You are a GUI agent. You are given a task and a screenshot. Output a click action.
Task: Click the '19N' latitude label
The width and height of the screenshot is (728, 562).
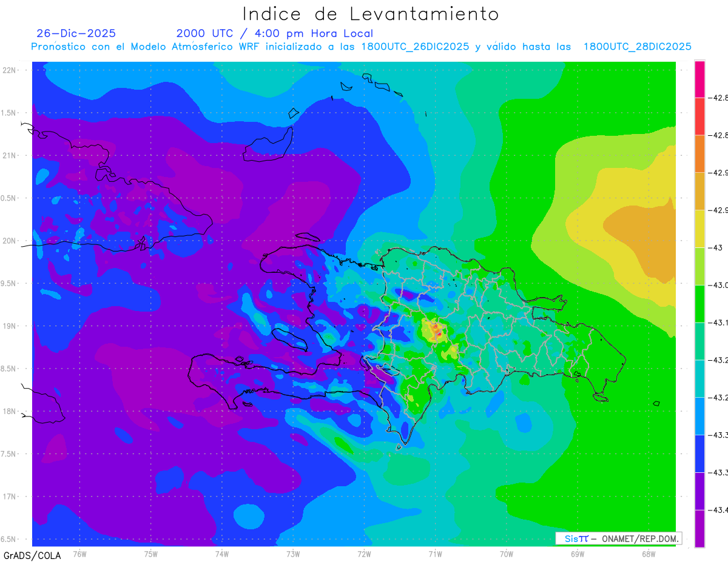click(10, 326)
